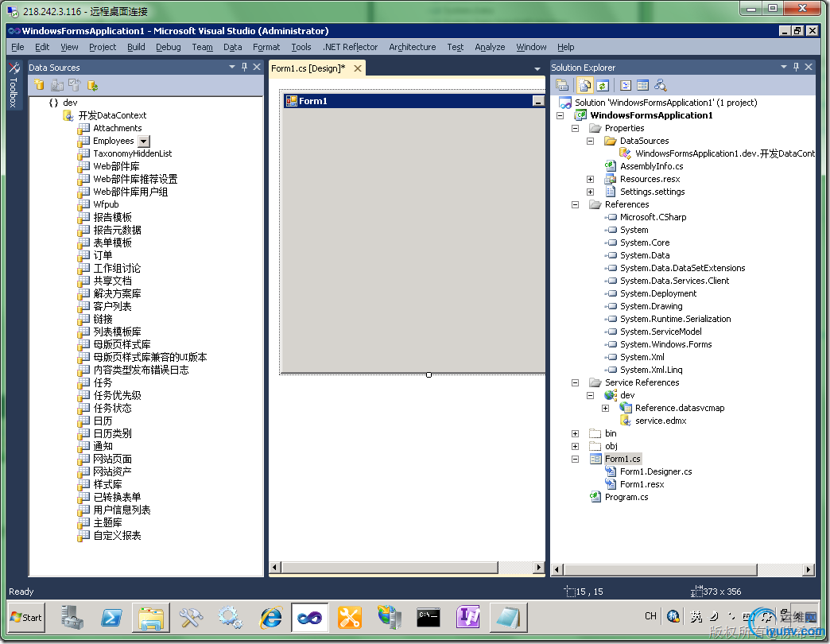Select AssemblyInfo.cs file
The width and height of the screenshot is (830, 644).
(652, 166)
